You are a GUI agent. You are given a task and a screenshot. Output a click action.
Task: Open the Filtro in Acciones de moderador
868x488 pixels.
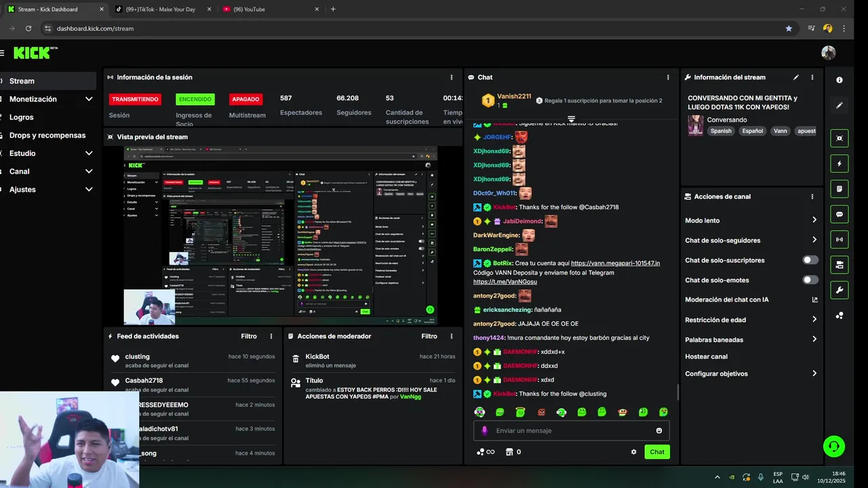pyautogui.click(x=429, y=336)
